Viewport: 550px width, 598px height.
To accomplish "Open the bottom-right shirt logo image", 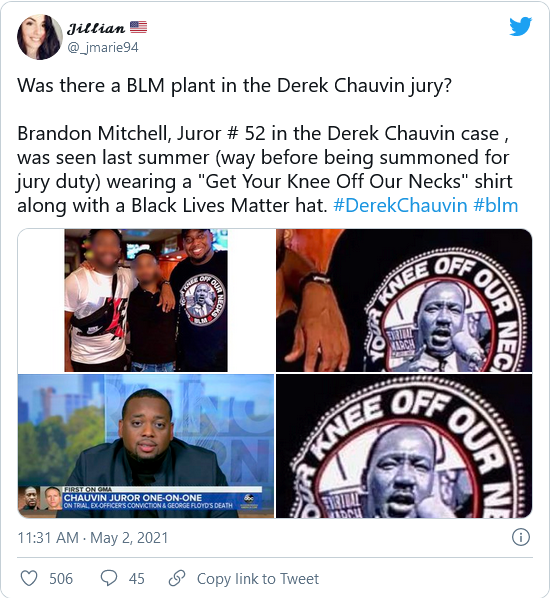I will click(404, 446).
